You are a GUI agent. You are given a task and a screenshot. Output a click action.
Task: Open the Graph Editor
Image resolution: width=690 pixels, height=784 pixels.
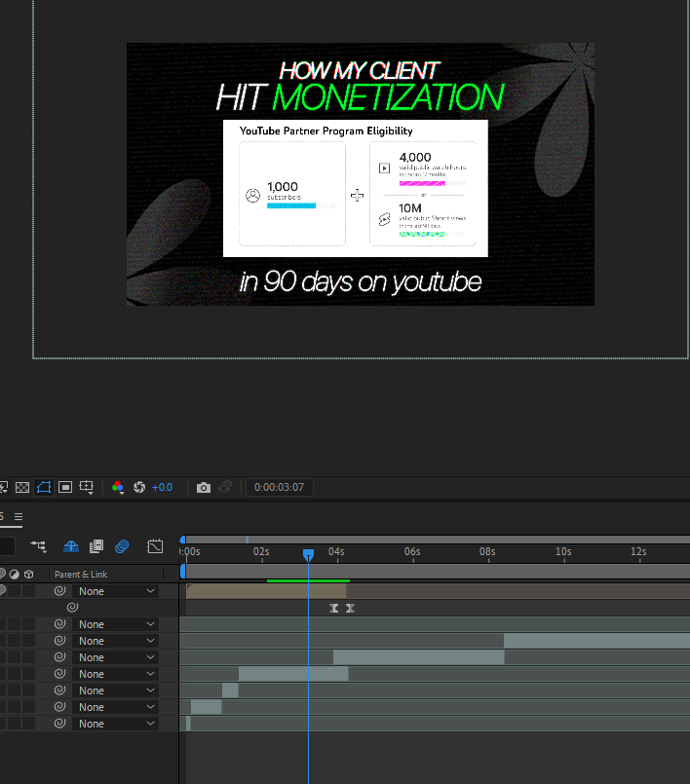(x=155, y=546)
